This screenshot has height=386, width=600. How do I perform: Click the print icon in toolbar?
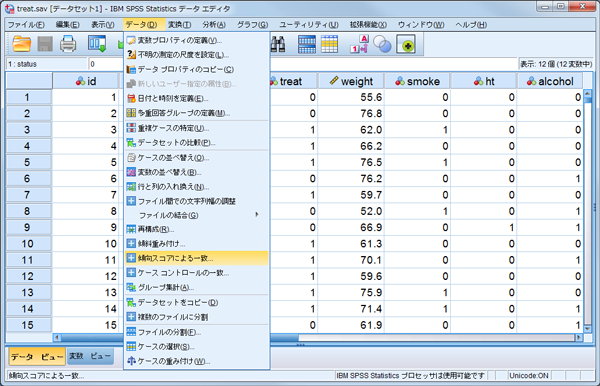(68, 44)
